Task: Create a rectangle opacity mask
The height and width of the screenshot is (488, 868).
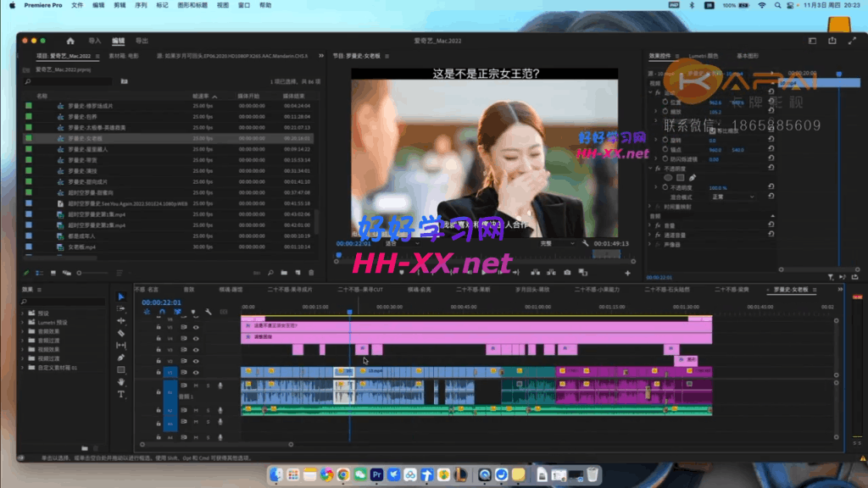Action: tap(681, 178)
